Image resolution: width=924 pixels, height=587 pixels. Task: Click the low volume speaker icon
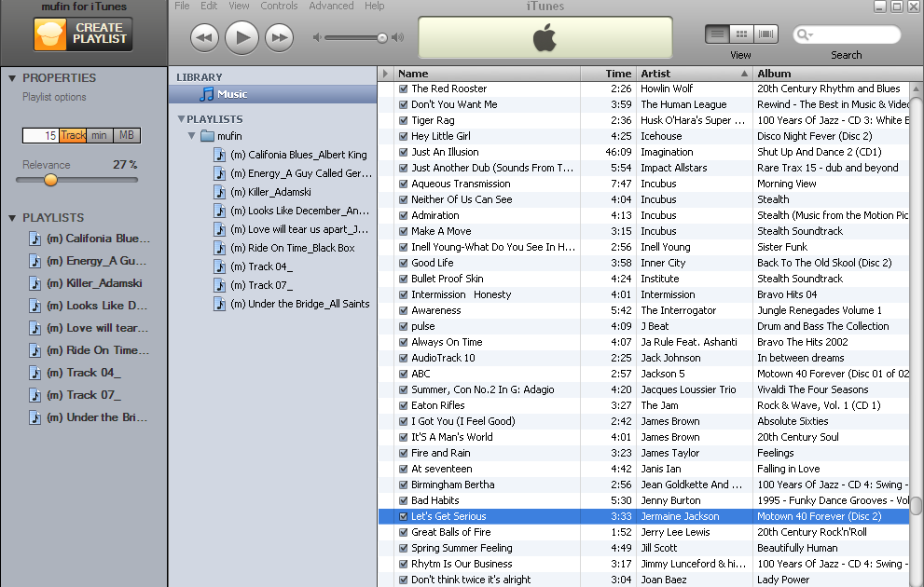pyautogui.click(x=317, y=37)
